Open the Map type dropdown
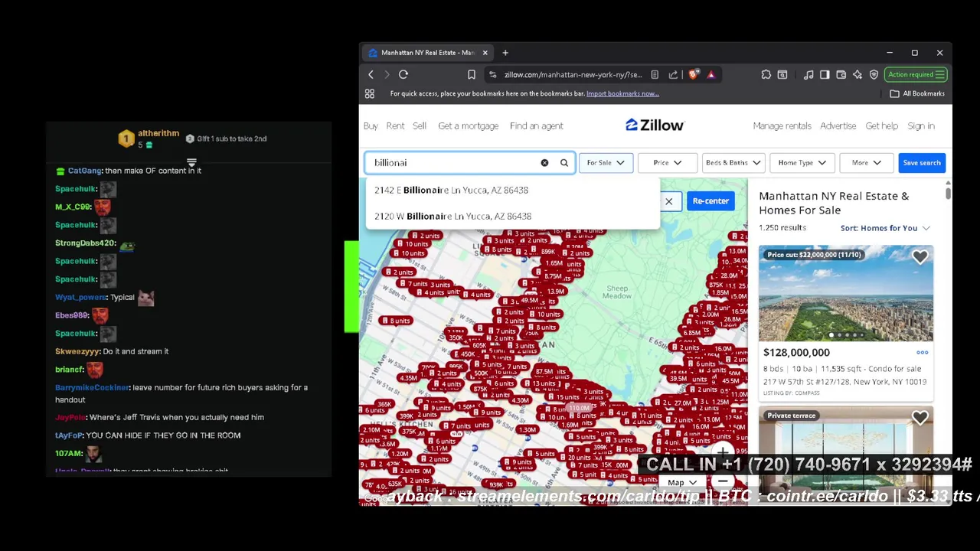Screen dimensions: 980x551 (x=682, y=483)
